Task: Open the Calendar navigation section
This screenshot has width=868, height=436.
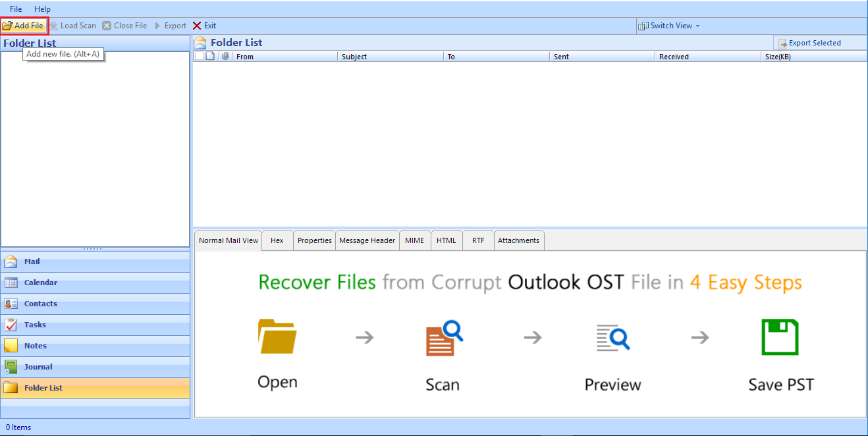Action: pos(95,283)
